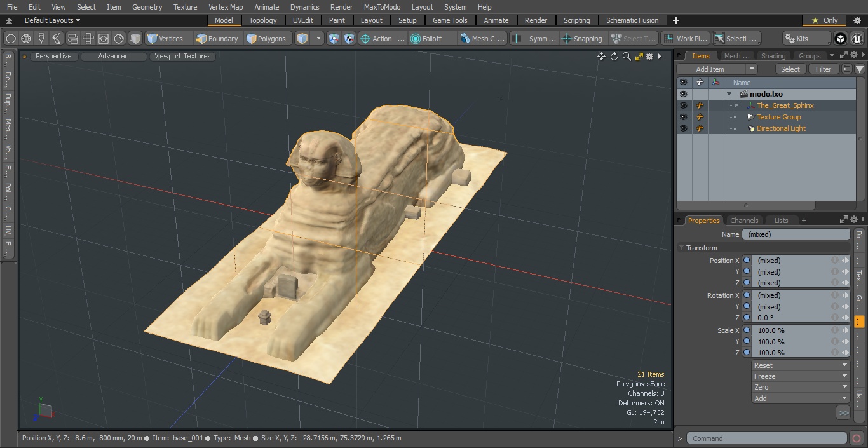Screen dimensions: 868x448
Task: Click the cube icon left of Vertices
Action: (135, 39)
